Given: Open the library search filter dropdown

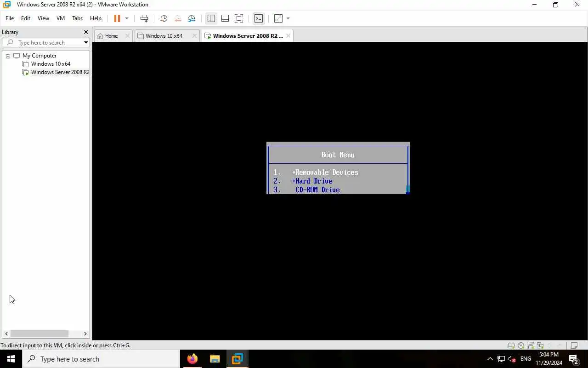Looking at the screenshot, I should click(86, 43).
